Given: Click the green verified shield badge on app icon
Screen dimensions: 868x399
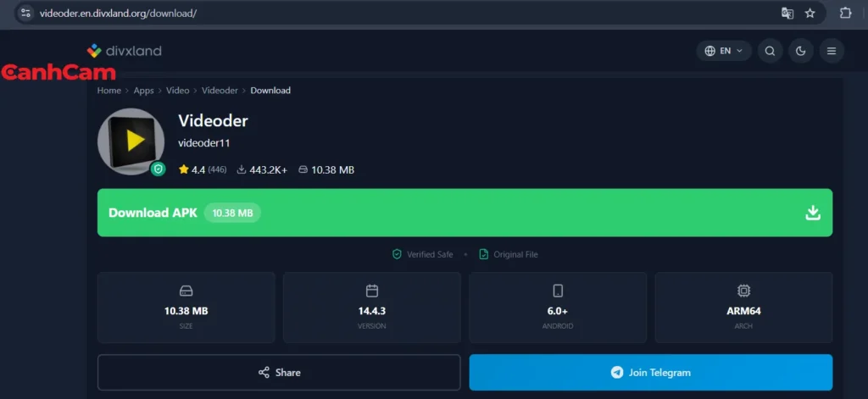Looking at the screenshot, I should coord(159,169).
